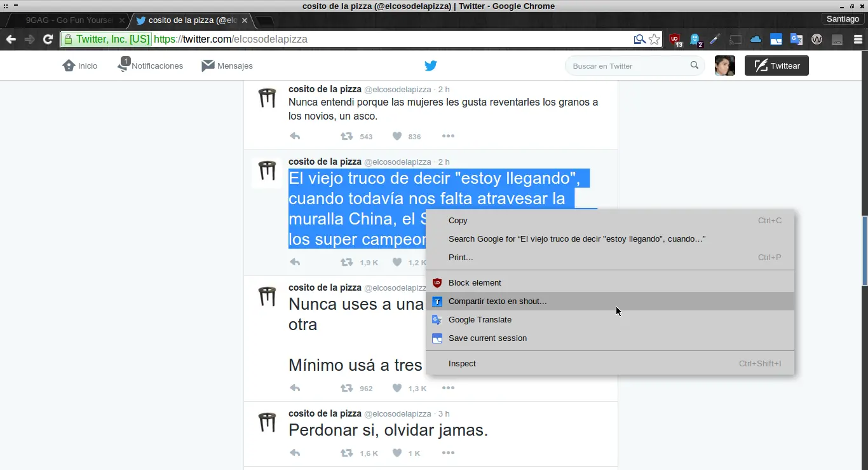The image size is (868, 470).
Task: Click the Twittear compose button
Action: (x=776, y=66)
